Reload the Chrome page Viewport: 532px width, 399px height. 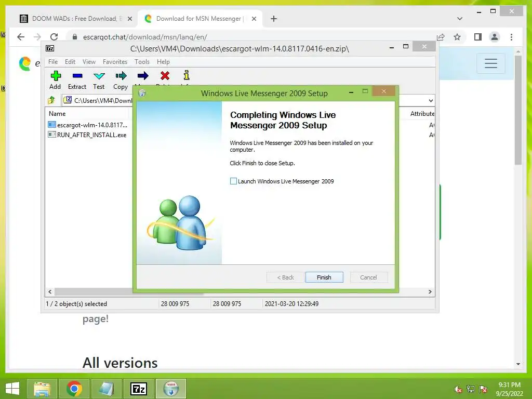[54, 37]
